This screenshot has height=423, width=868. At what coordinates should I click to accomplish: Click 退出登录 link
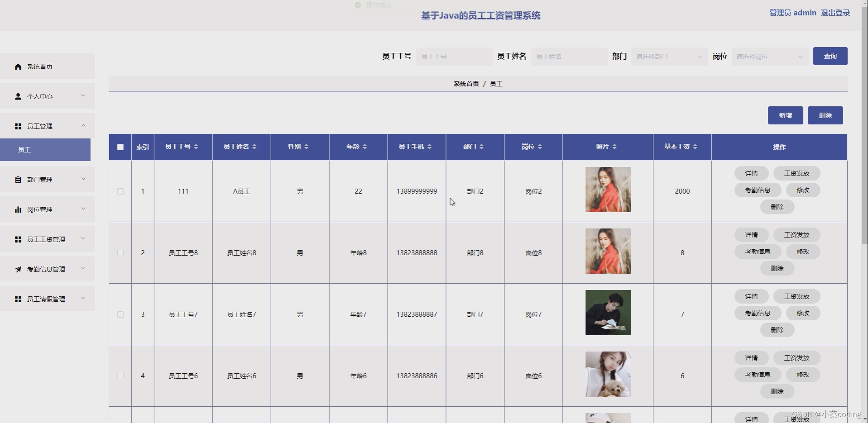coord(835,13)
